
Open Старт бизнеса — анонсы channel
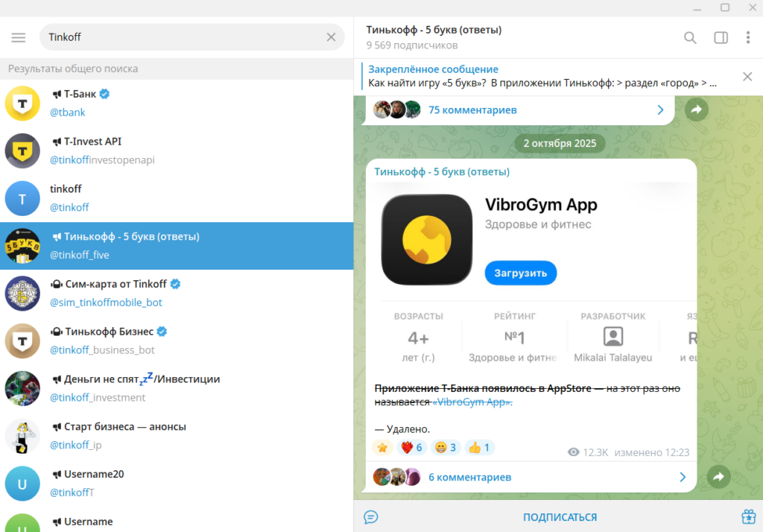pyautogui.click(x=177, y=436)
